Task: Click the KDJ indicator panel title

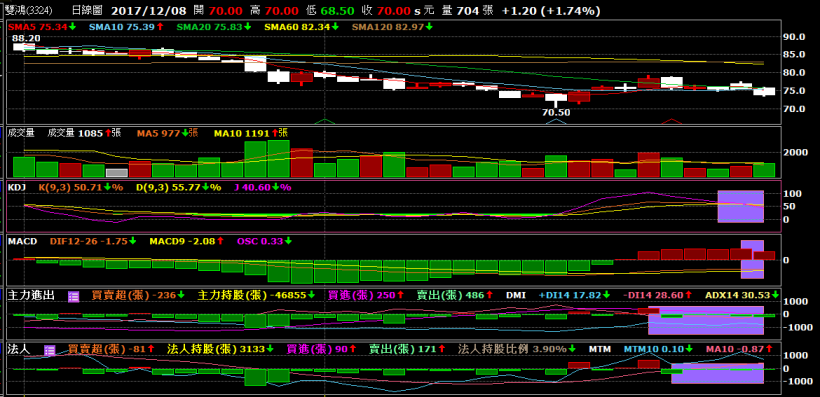Action: pos(17,187)
